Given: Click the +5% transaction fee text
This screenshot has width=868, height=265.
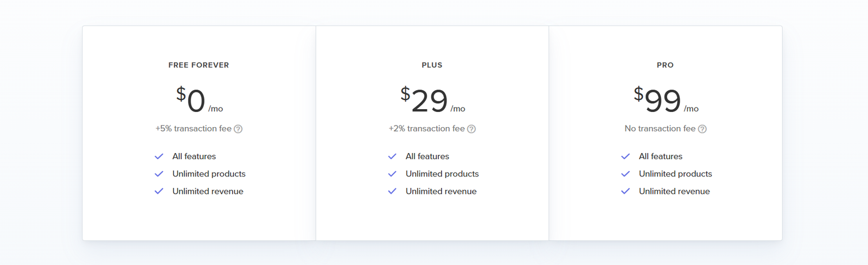Looking at the screenshot, I should click(193, 129).
